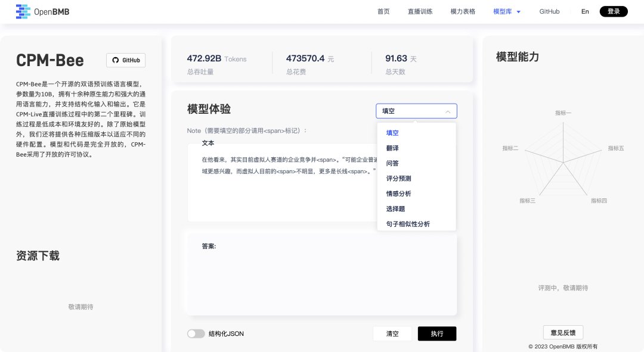Image resolution: width=644 pixels, height=352 pixels.
Task: Choose 句子相似性分析 from the dropdown list
Action: pyautogui.click(x=416, y=224)
